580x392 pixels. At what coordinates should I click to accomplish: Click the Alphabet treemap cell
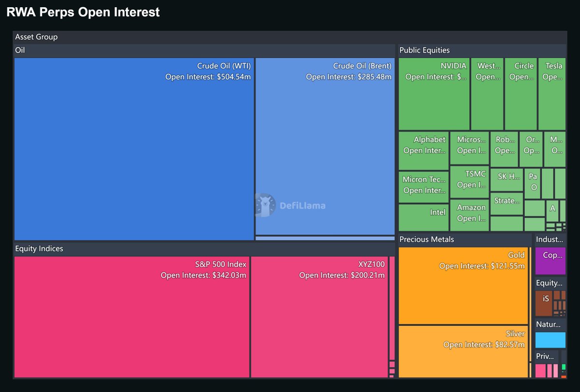tap(423, 151)
